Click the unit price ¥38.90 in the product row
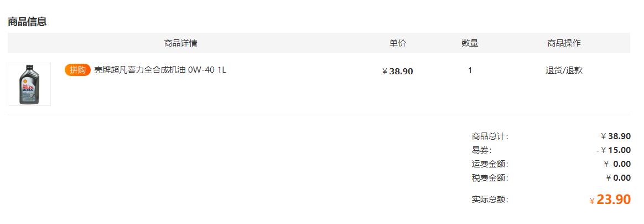The width and height of the screenshot is (644, 224). point(397,71)
